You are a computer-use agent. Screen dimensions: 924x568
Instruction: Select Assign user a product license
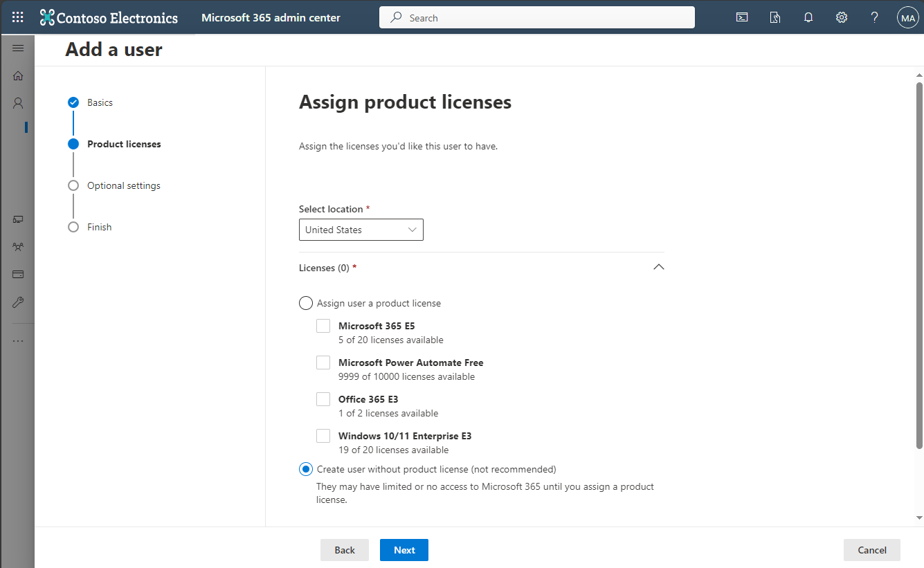click(x=305, y=303)
